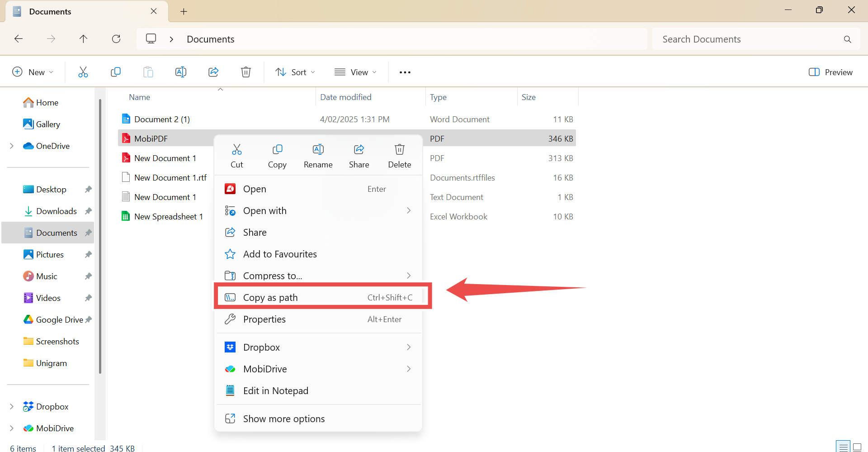Click the pin next to Music
This screenshot has width=868, height=452.
click(x=88, y=276)
